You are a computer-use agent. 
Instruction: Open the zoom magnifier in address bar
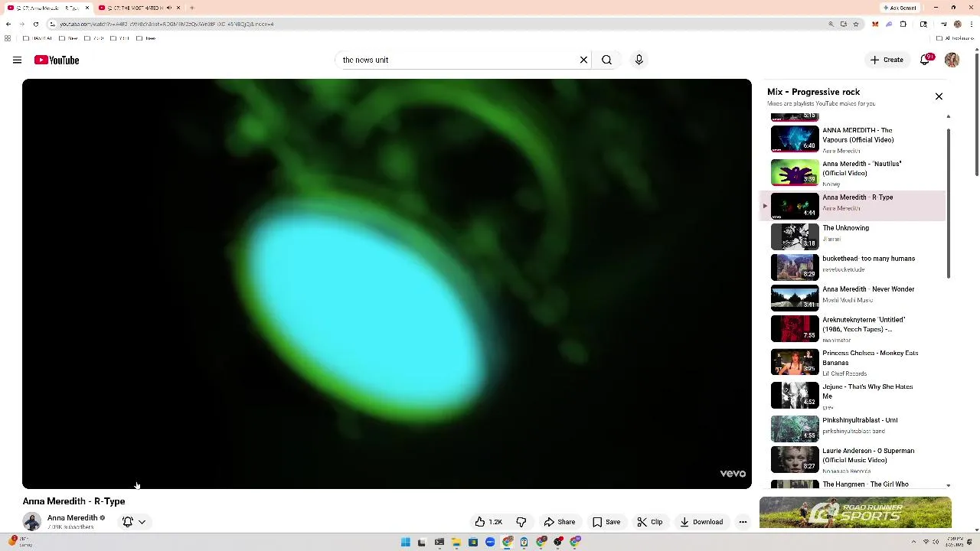[x=831, y=24]
